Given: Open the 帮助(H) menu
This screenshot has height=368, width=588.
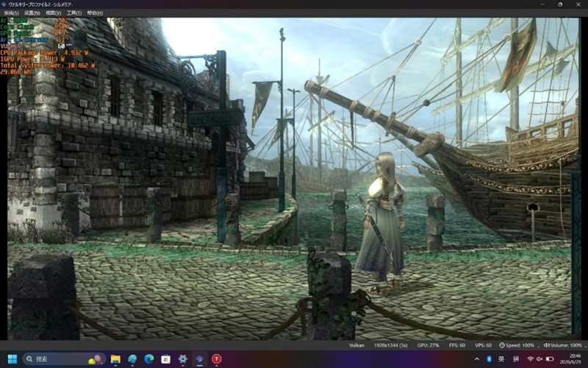Looking at the screenshot, I should tap(95, 13).
